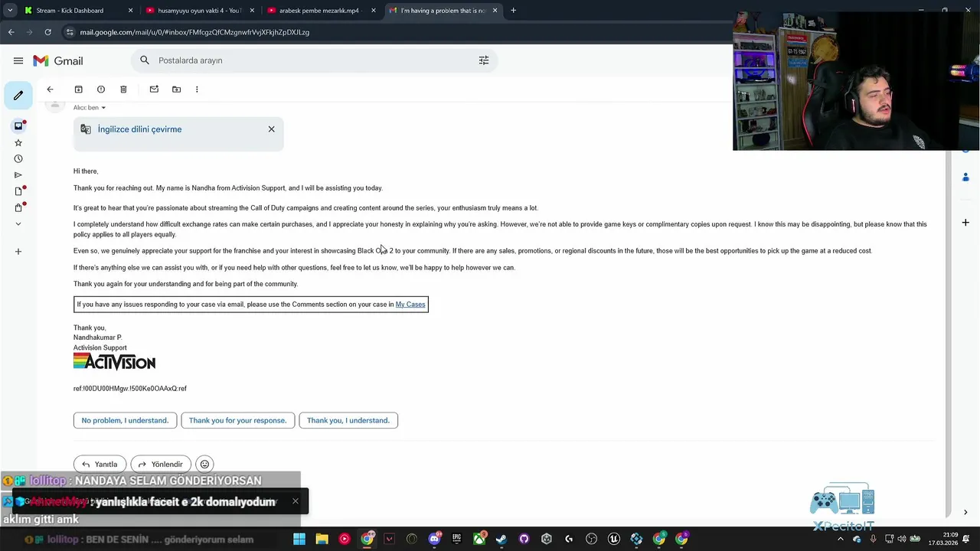Choose 'Thank you, I understand.' reply
980x551 pixels.
click(348, 420)
